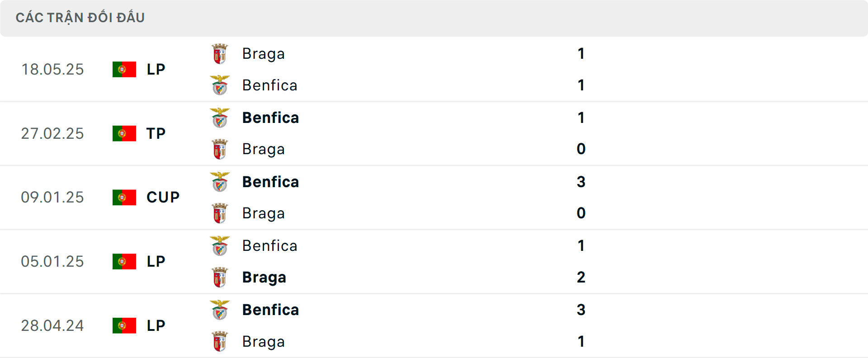Select the CUP competition entry
The image size is (868, 358).
162,197
